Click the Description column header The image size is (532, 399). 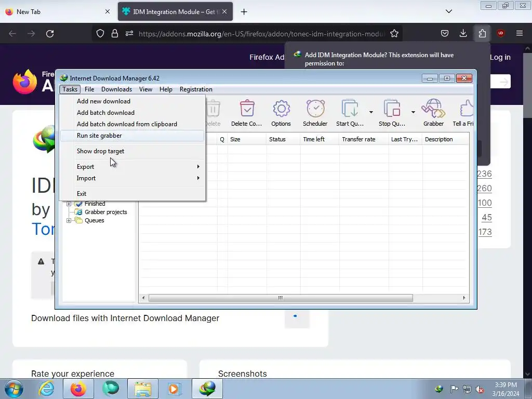445,139
